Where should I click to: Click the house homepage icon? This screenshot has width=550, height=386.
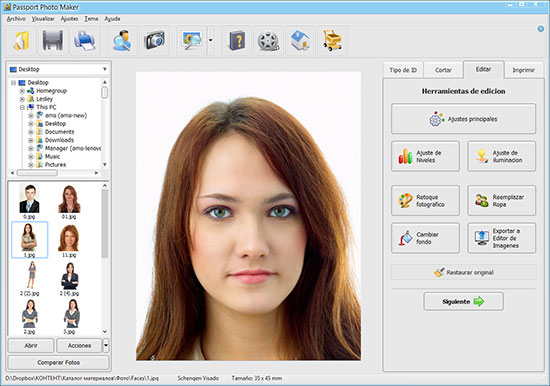tap(300, 40)
